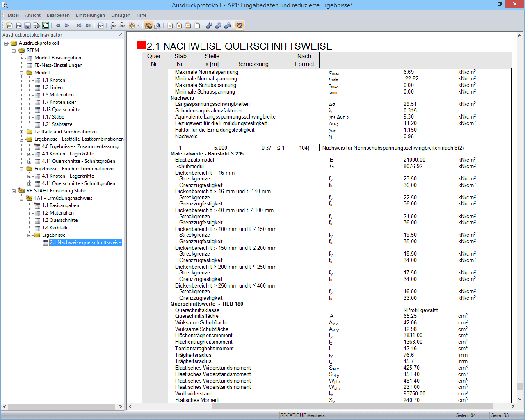Click the zoom out magnifier icon

(x=122, y=25)
